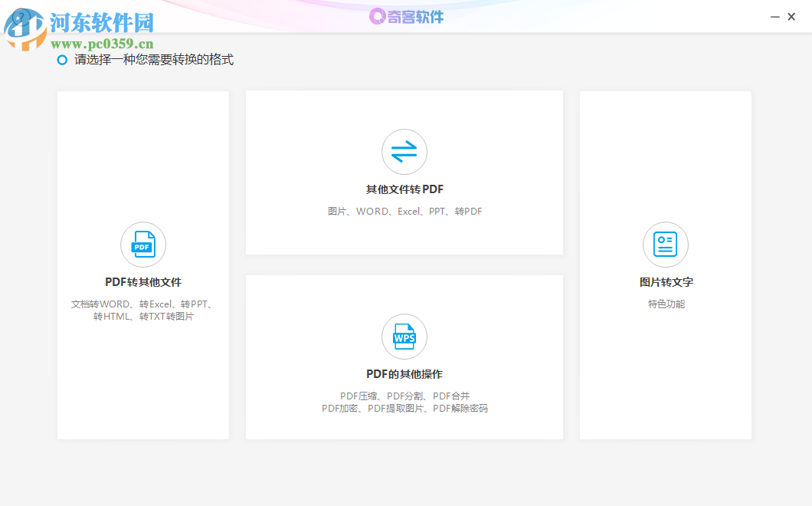
Task: Open the 图片转文字 特色功能 card
Action: (x=665, y=264)
